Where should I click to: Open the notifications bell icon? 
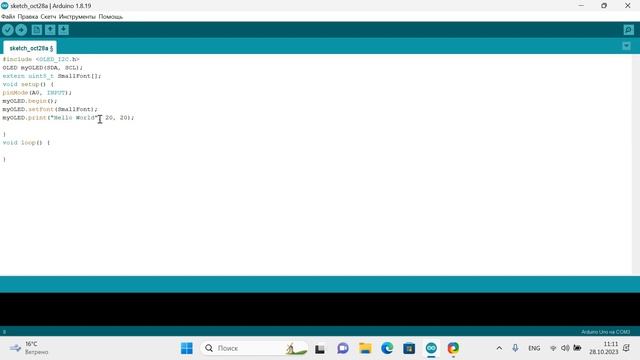click(x=627, y=348)
